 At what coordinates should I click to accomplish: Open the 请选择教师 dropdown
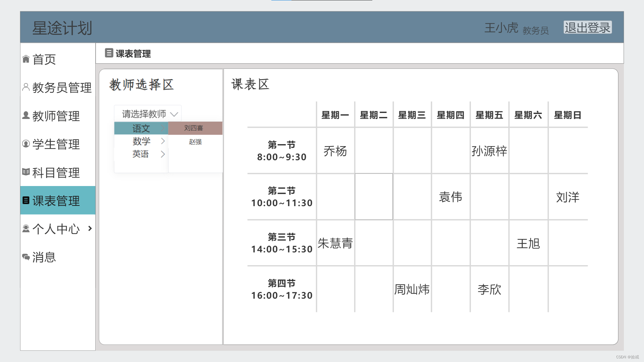pyautogui.click(x=148, y=114)
